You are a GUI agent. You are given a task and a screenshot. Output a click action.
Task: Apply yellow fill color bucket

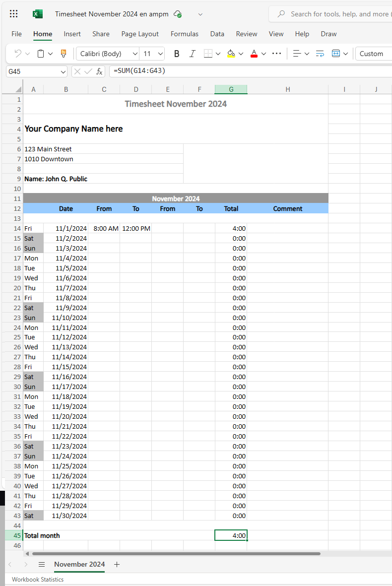(231, 54)
